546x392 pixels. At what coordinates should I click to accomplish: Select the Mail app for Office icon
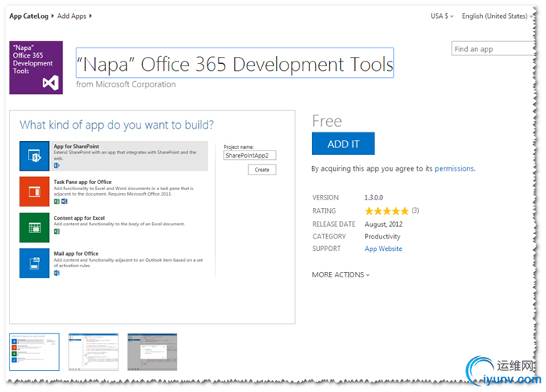(x=34, y=263)
